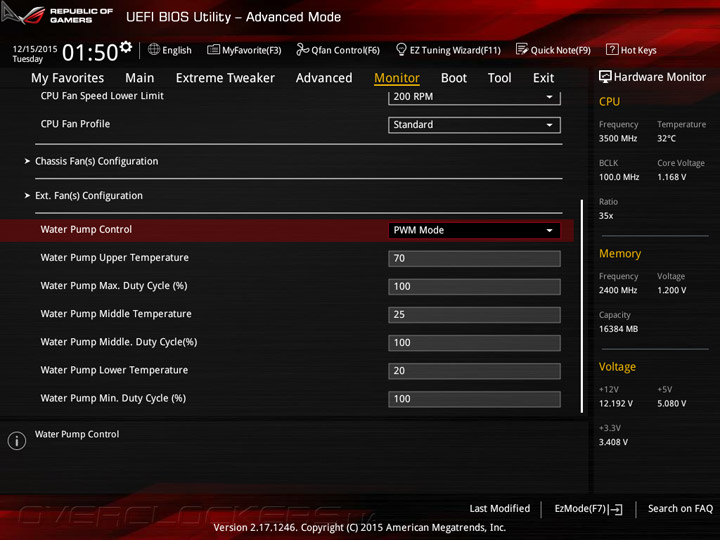The width and height of the screenshot is (720, 540).
Task: Open the Exit tab
Action: (543, 78)
